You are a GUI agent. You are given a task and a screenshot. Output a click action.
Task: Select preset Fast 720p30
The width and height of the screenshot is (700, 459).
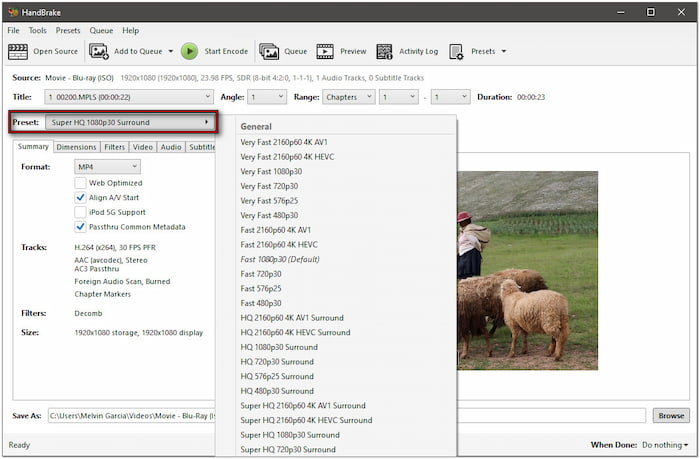(261, 274)
